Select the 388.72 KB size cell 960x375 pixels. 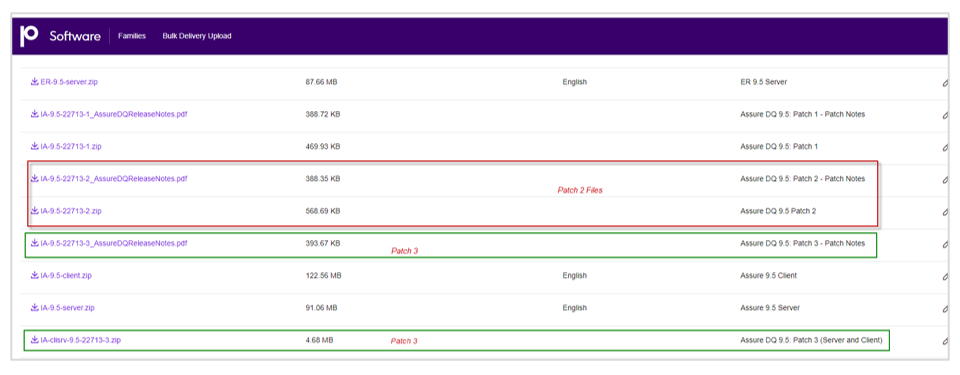click(x=323, y=115)
